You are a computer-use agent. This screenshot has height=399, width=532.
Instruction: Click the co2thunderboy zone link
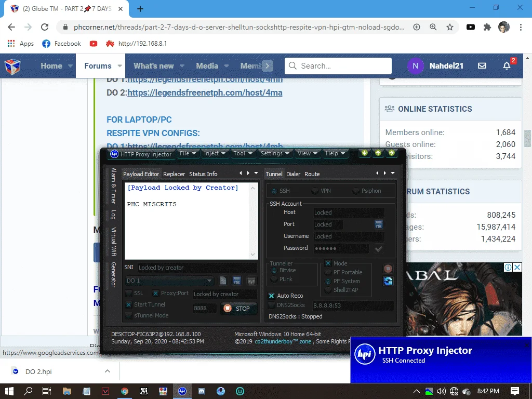283,342
